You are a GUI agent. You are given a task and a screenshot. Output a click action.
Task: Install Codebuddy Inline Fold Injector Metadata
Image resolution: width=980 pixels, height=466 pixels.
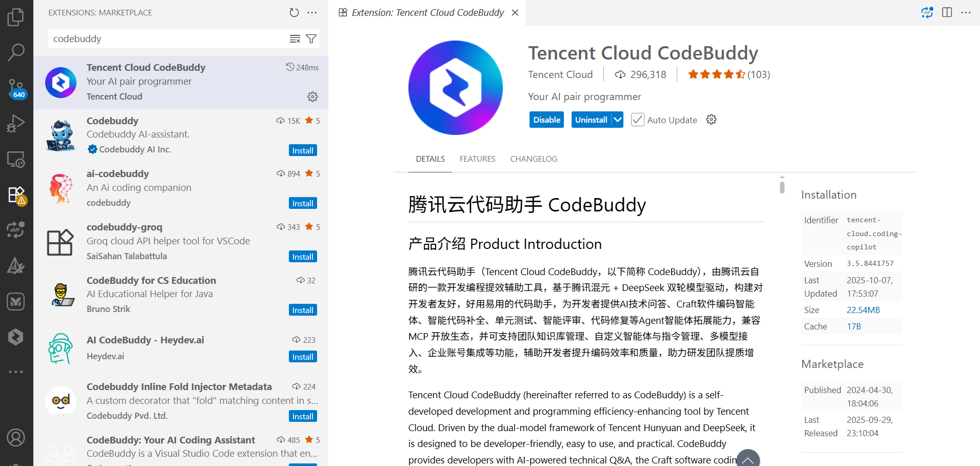[x=303, y=416]
